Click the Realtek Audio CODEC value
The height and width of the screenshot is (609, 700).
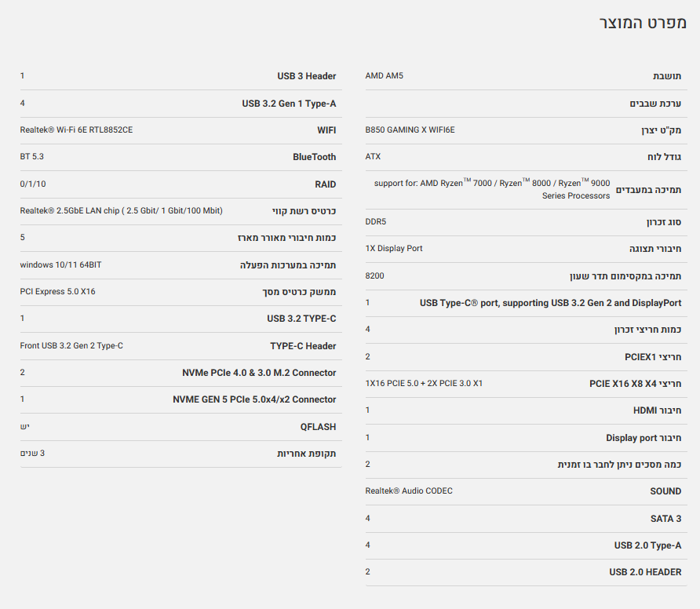(x=409, y=491)
